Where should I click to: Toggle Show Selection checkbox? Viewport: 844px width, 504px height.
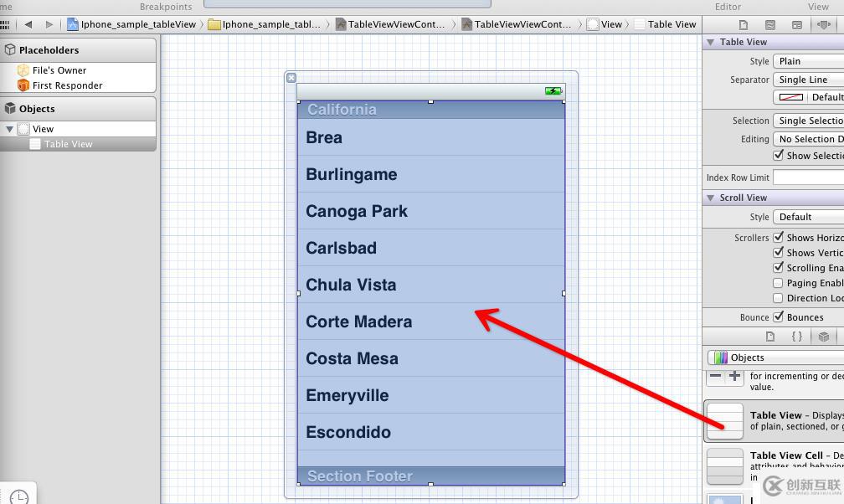(x=779, y=155)
